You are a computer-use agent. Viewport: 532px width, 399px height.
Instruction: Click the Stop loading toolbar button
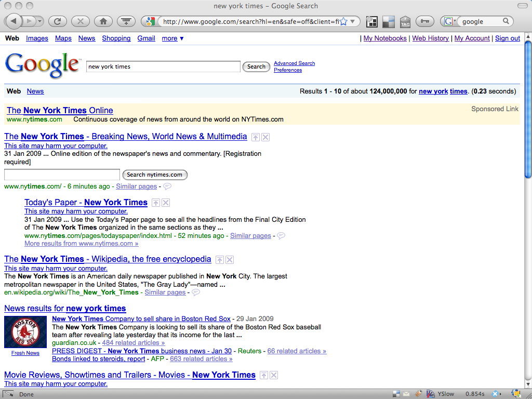81,21
